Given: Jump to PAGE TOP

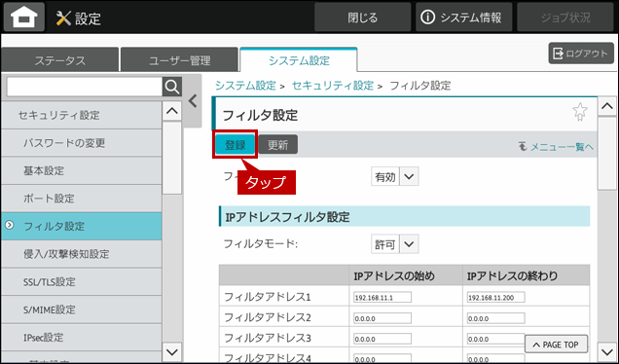Looking at the screenshot, I should pyautogui.click(x=556, y=345).
